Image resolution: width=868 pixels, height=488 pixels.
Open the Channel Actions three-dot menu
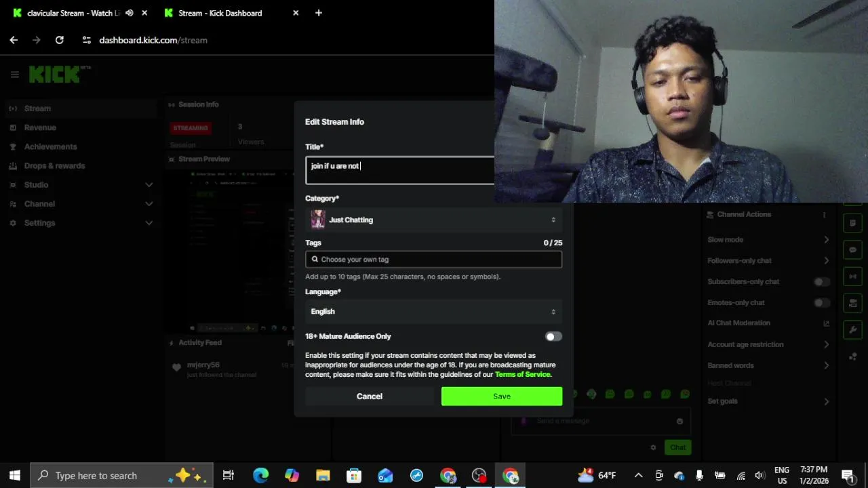824,214
